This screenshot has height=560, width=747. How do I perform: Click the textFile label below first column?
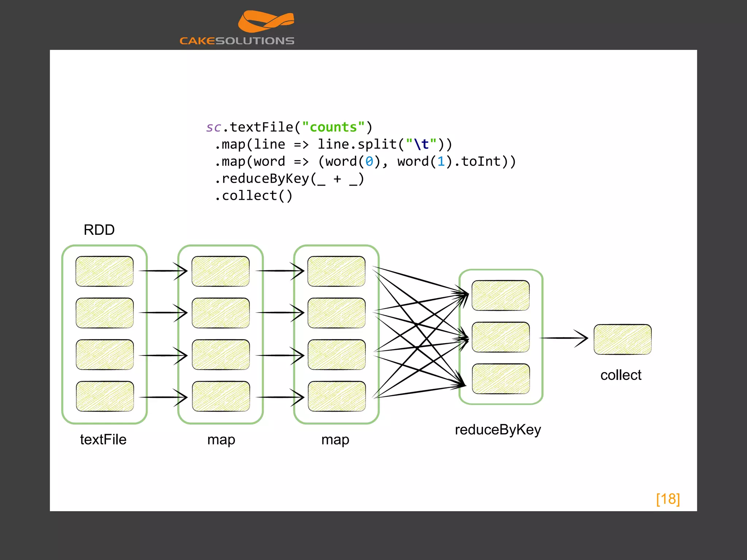pyautogui.click(x=103, y=440)
